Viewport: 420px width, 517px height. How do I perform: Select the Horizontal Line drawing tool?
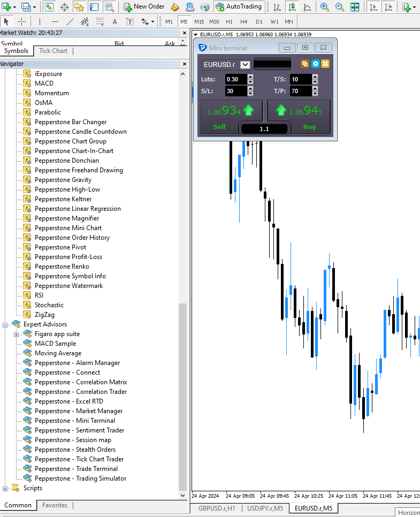[55, 22]
